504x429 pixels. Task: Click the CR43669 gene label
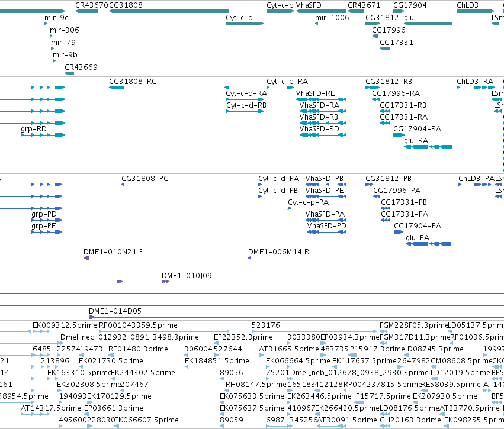81,67
